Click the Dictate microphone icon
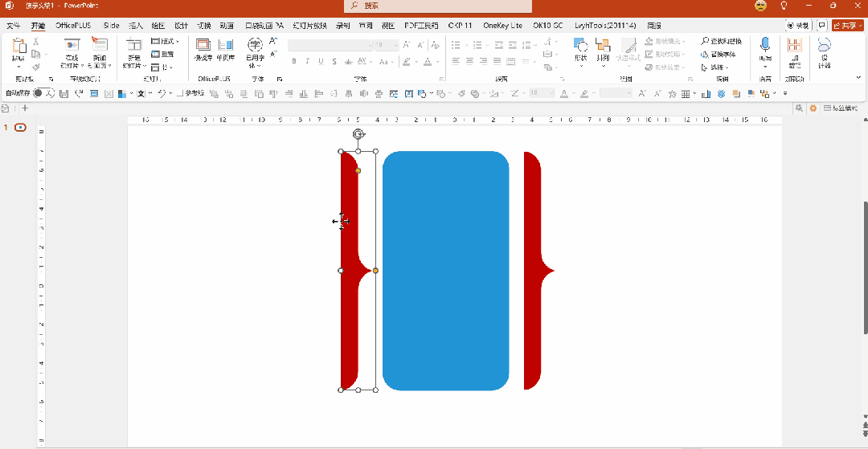The width and height of the screenshot is (868, 449). pos(765,44)
